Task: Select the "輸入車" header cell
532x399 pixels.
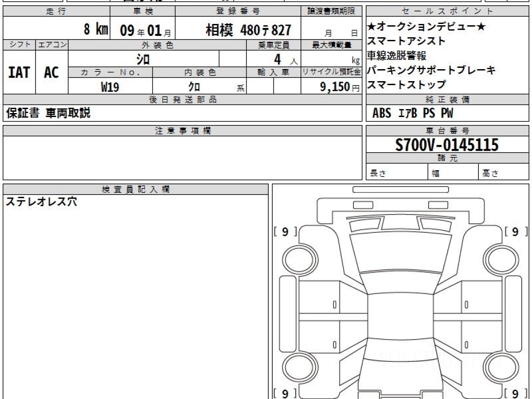Action: [274, 72]
